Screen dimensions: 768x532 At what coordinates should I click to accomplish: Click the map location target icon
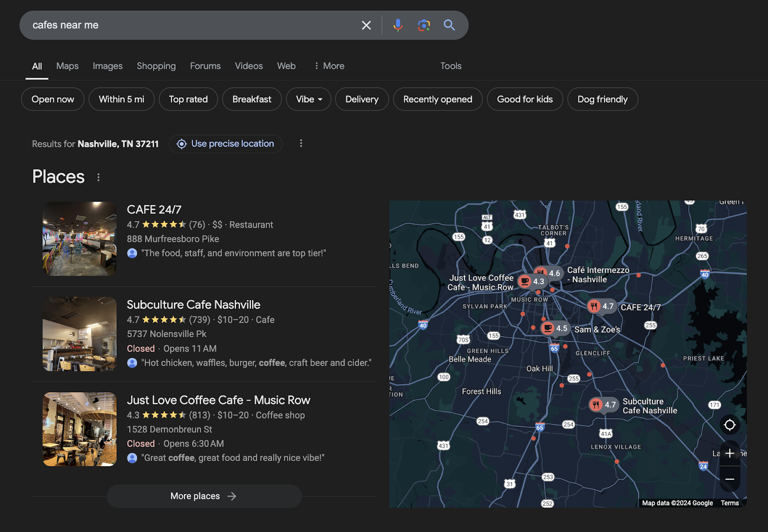click(730, 425)
